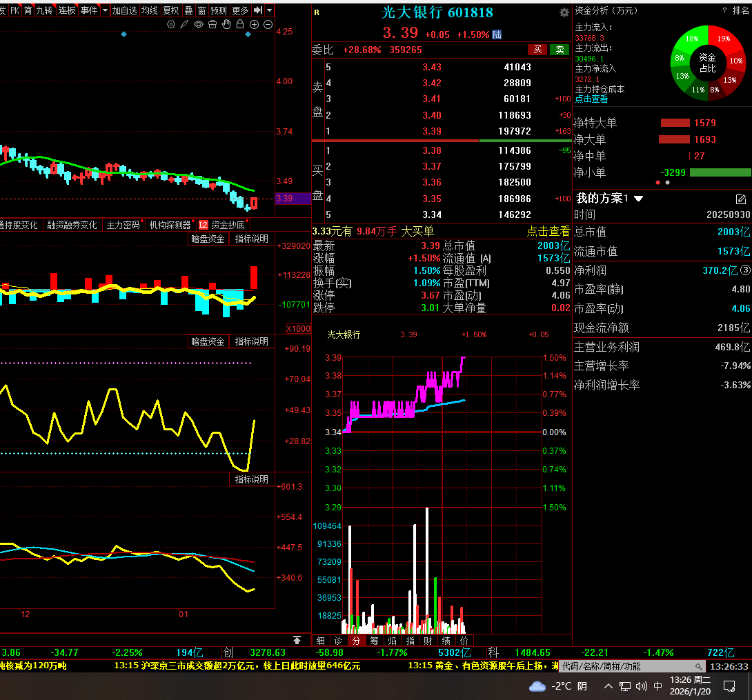The height and width of the screenshot is (700, 752).
Task: Click the X1000 scale label
Action: tap(298, 328)
